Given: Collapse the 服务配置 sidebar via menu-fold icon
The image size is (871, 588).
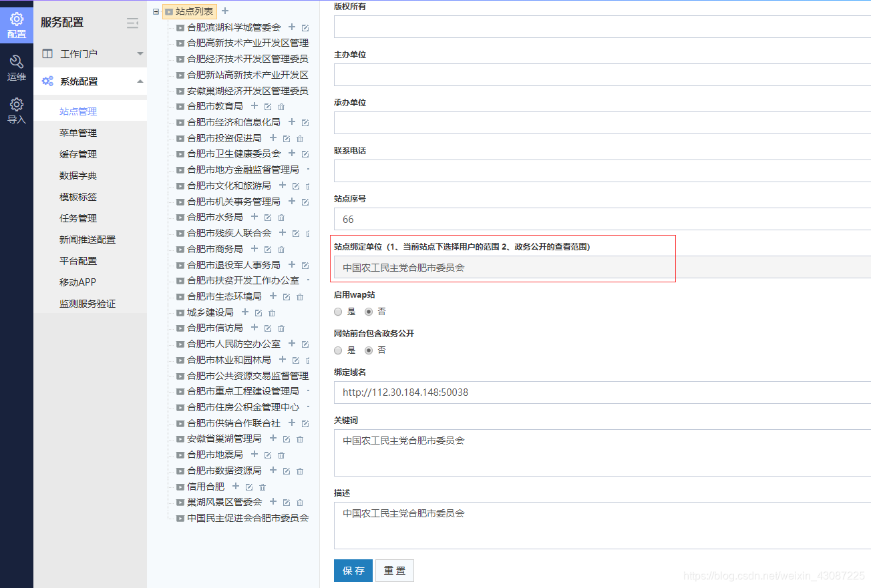Looking at the screenshot, I should pos(133,23).
